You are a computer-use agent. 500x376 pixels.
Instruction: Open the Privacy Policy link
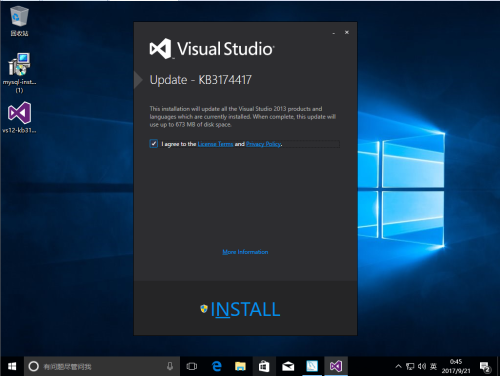[x=263, y=144]
